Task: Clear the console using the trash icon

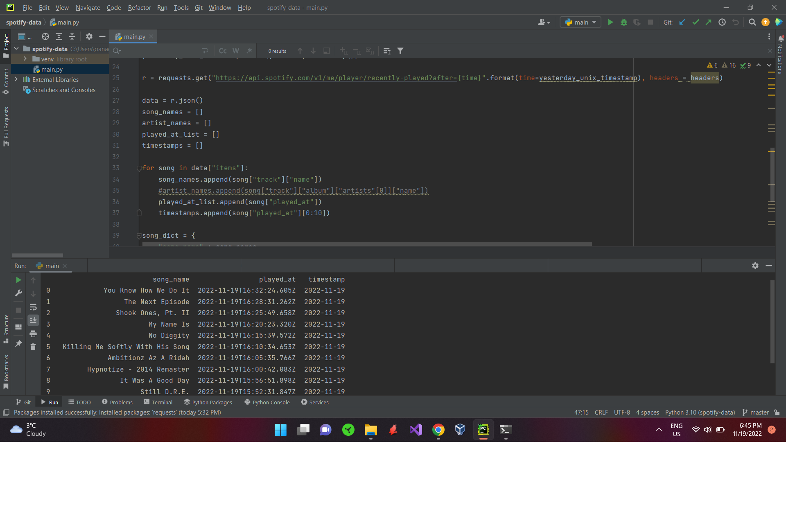Action: click(33, 347)
